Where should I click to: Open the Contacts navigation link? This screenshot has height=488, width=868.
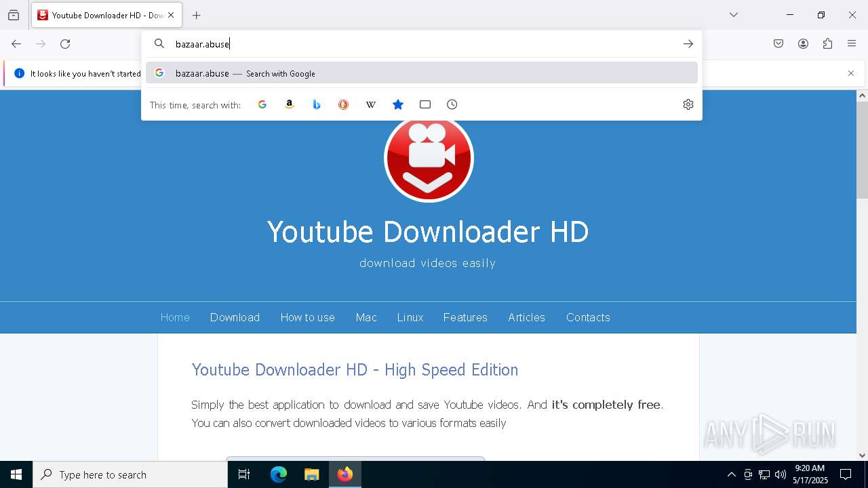click(x=588, y=317)
